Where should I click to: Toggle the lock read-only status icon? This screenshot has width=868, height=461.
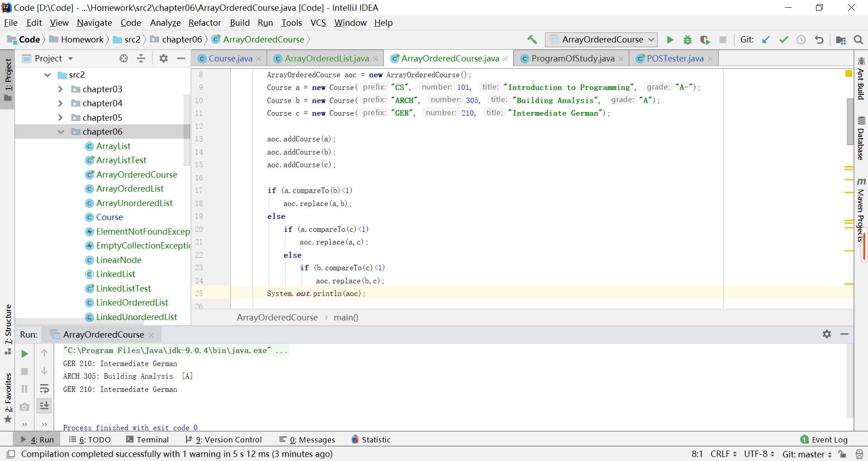[842, 454]
